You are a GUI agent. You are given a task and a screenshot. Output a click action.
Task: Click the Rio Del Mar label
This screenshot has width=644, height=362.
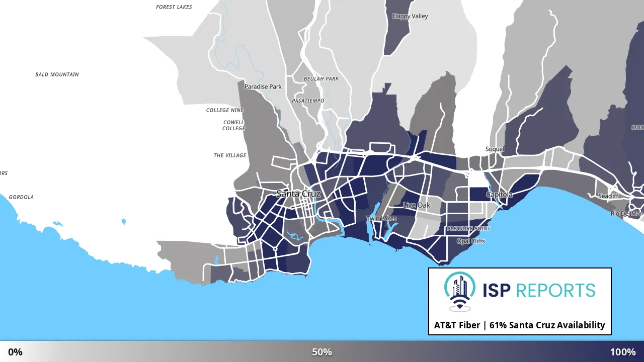click(x=627, y=214)
